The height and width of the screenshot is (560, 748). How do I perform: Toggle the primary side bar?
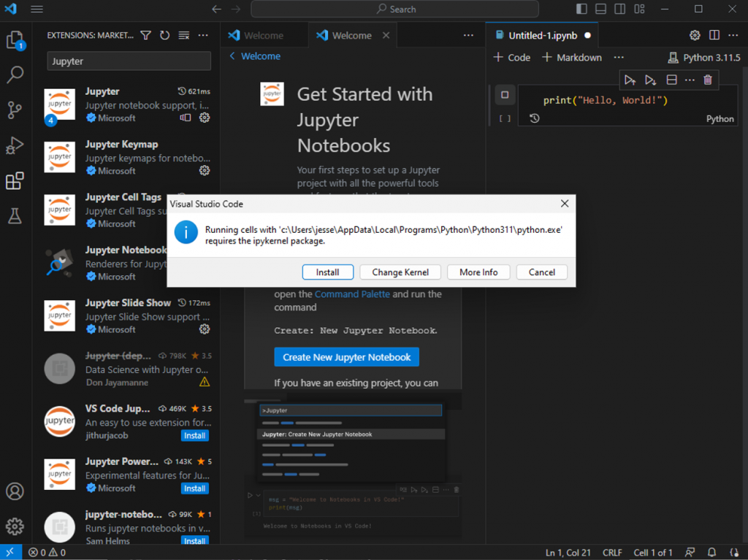pos(581,9)
